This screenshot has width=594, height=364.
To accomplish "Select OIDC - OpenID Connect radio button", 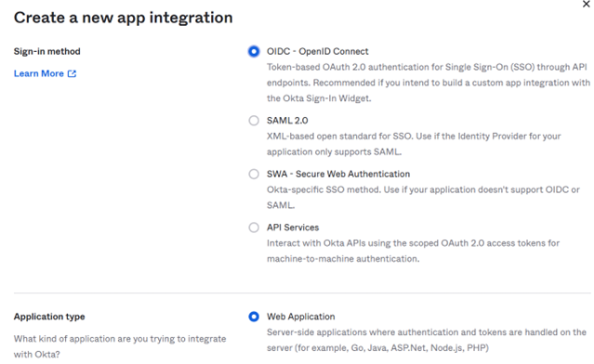I will (x=254, y=51).
